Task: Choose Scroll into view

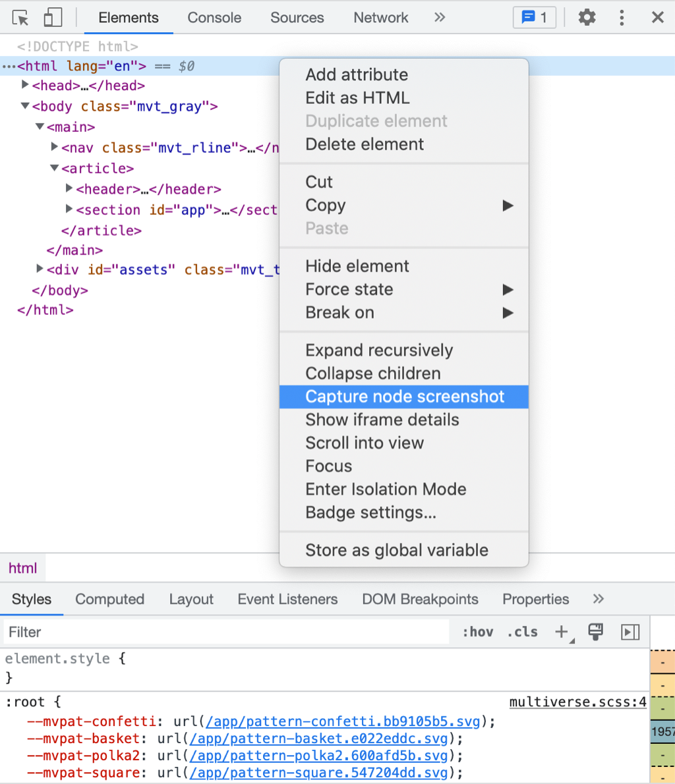Action: tap(404, 443)
